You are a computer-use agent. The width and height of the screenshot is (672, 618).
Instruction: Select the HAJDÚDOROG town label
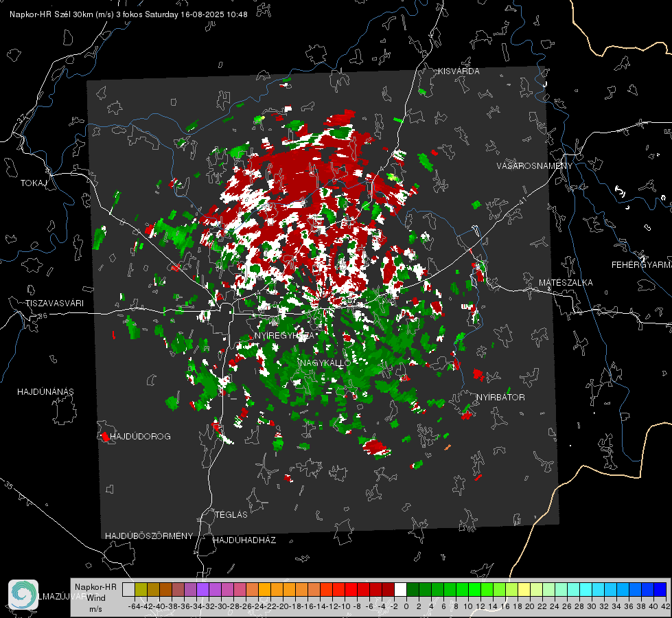point(140,437)
